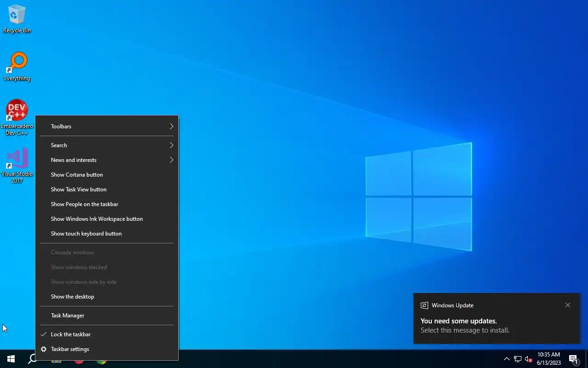Enable Show Task View button

107,190
